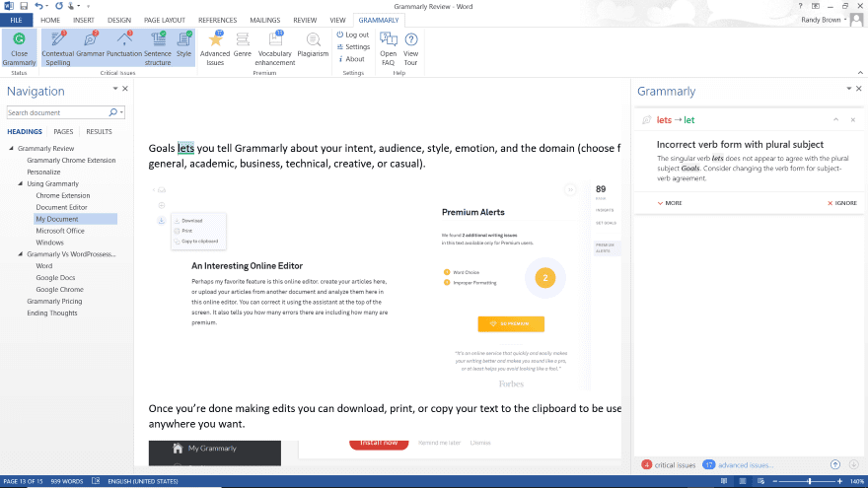The width and height of the screenshot is (868, 488).
Task: Open the PAGES tab in Navigation
Action: (x=63, y=131)
